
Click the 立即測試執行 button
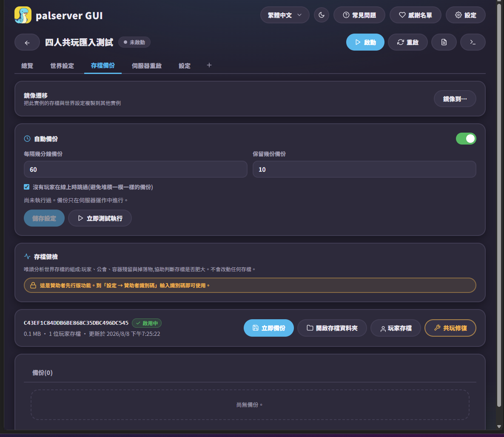click(100, 218)
